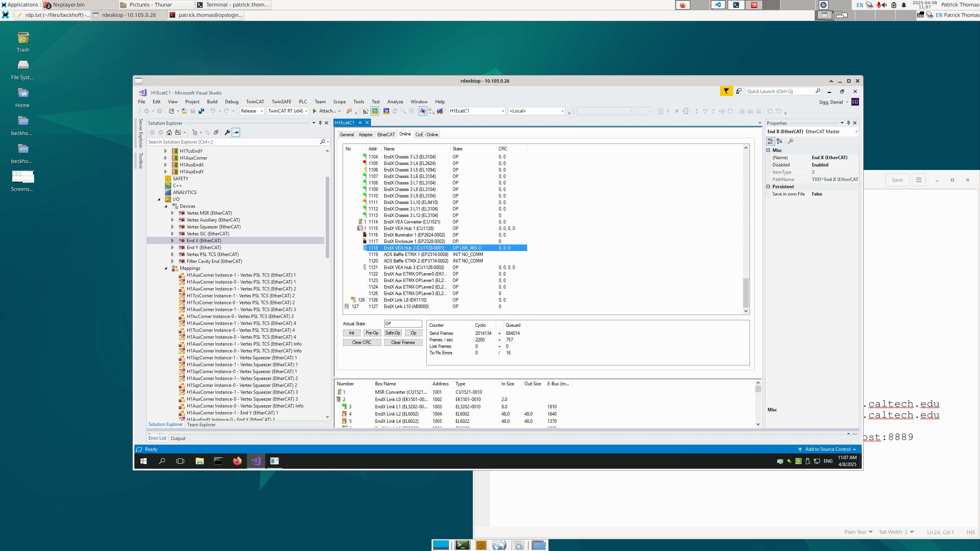Click the slave list vertical scrollbar thumb
Viewport: 980px width, 551px height.
746,293
